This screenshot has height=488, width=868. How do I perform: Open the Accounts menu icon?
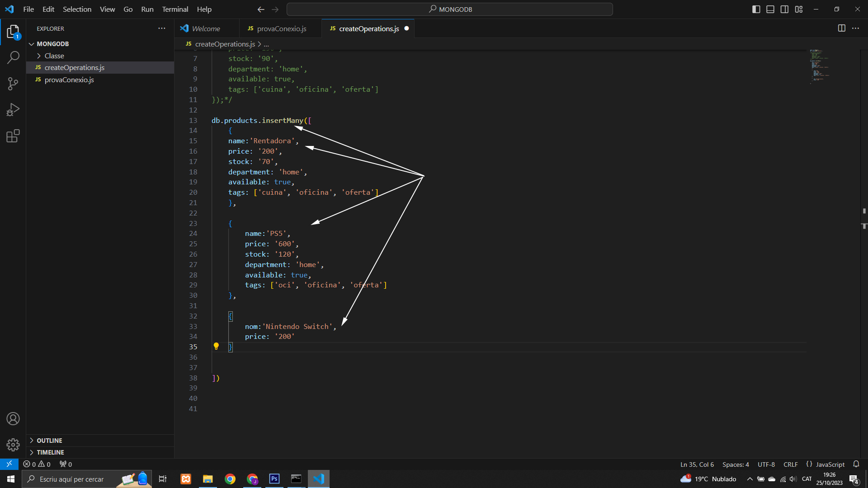(13, 419)
